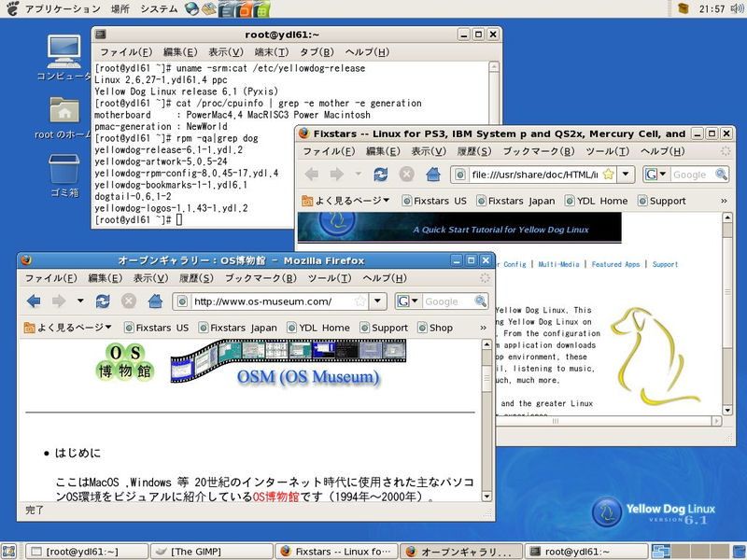Click Back arrow in the OS Museum Firefox window
747x560 pixels.
coord(34,301)
